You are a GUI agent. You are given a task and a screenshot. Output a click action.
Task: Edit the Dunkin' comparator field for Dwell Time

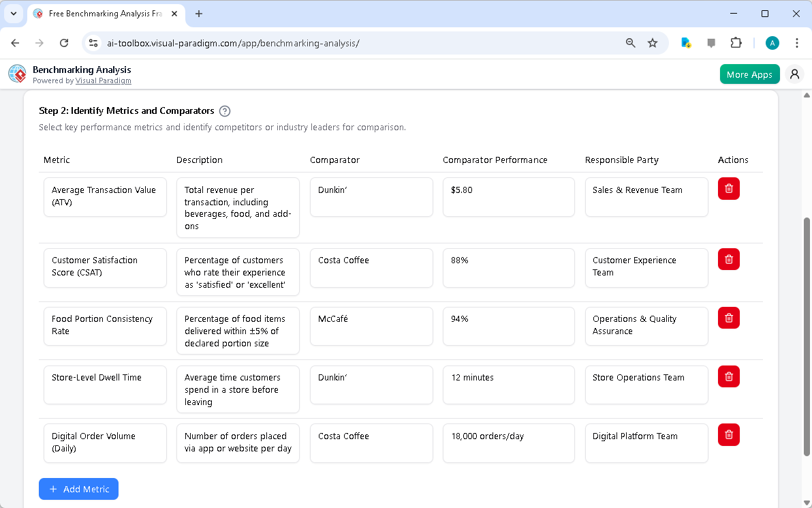[371, 385]
